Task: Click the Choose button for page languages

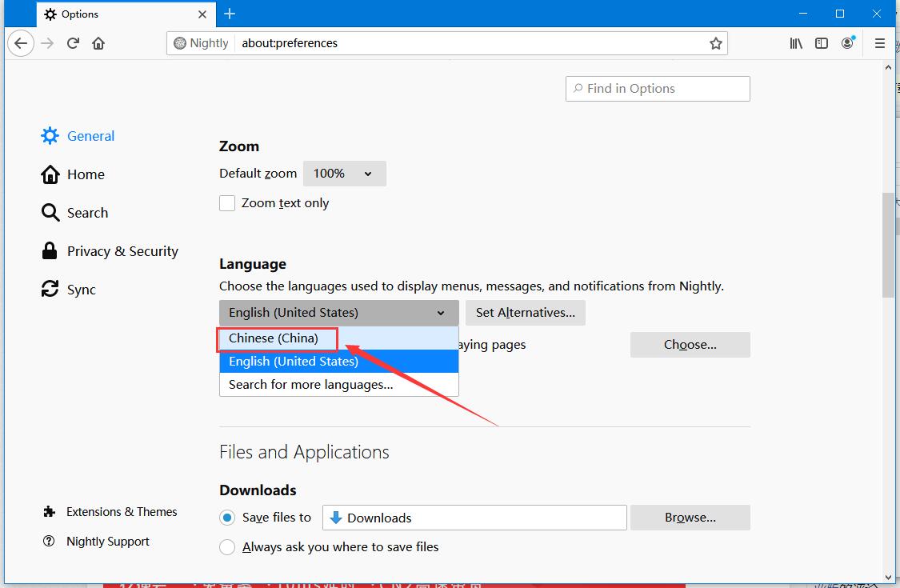Action: pyautogui.click(x=690, y=345)
